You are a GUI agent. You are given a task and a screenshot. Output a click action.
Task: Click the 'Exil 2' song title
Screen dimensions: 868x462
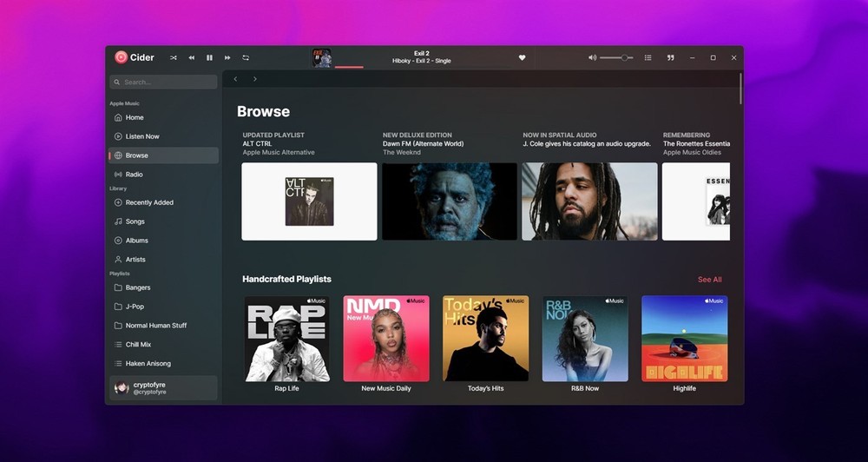421,54
